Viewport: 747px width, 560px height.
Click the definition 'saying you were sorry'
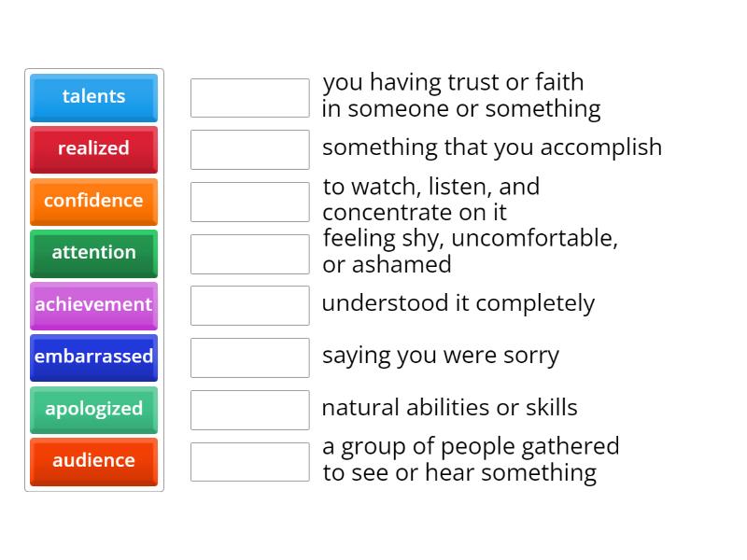tap(440, 356)
